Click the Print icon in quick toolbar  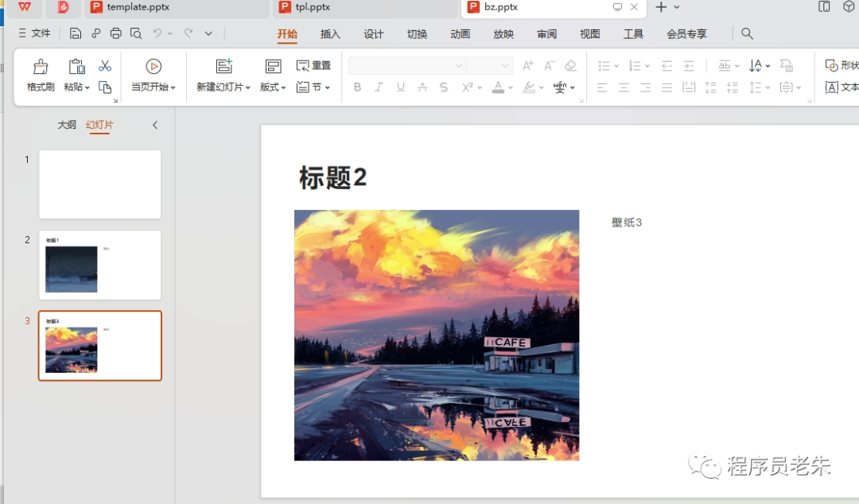point(115,33)
